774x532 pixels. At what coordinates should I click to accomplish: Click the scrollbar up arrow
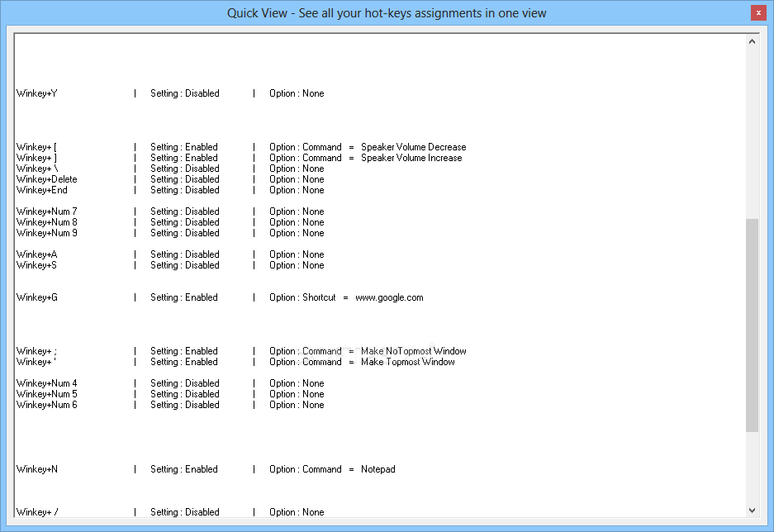(752, 41)
